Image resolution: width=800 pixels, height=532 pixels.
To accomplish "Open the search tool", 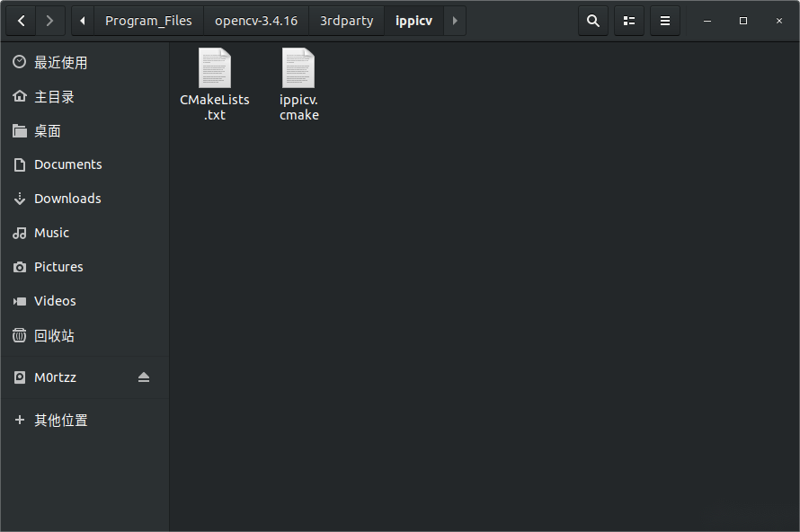I will 593,21.
